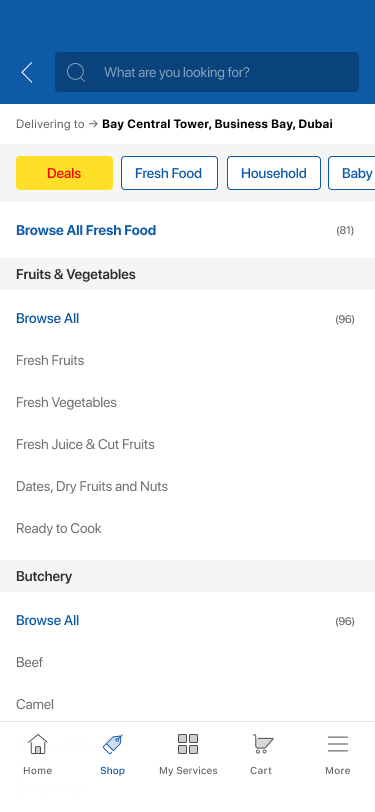
Task: Open the Cart icon
Action: pyautogui.click(x=262, y=744)
